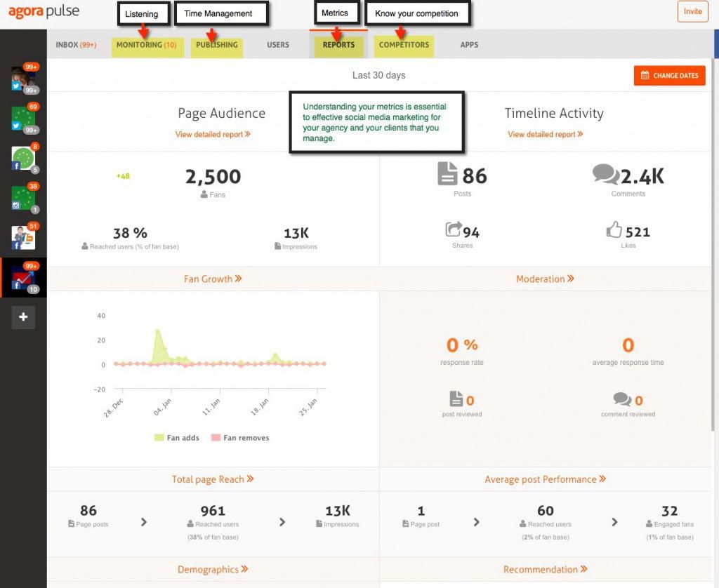Open Page Audience's View detailed report link
The height and width of the screenshot is (588, 719).
coord(213,134)
